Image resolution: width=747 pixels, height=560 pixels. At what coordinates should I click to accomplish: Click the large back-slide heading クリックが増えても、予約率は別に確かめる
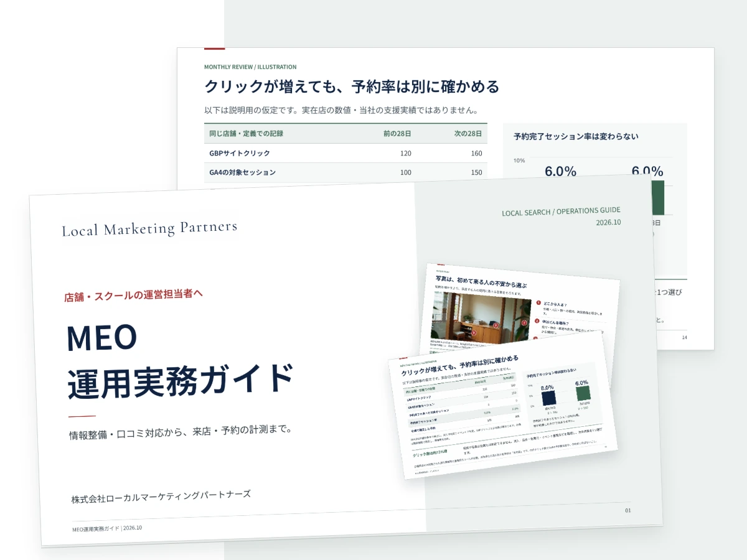352,86
